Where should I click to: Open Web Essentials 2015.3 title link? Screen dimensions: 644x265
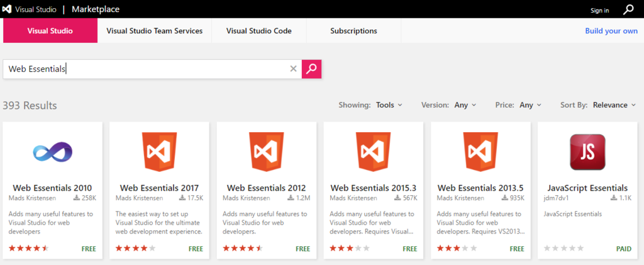[374, 188]
